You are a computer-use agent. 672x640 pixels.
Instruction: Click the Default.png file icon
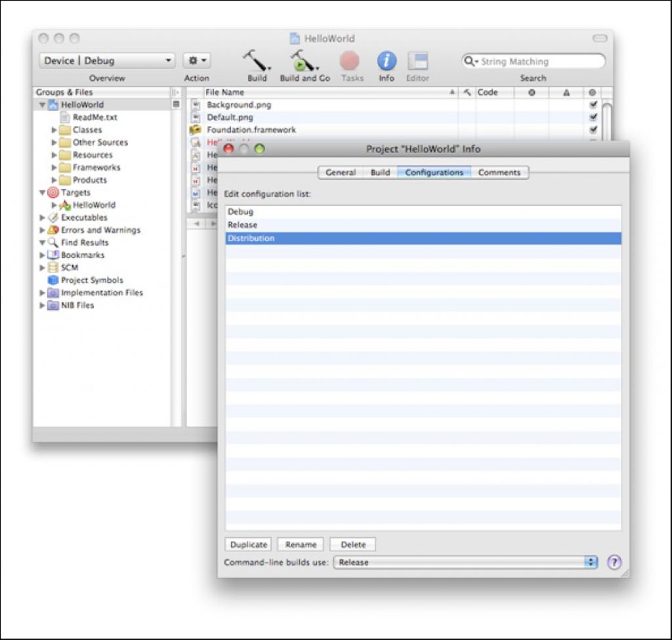point(196,117)
